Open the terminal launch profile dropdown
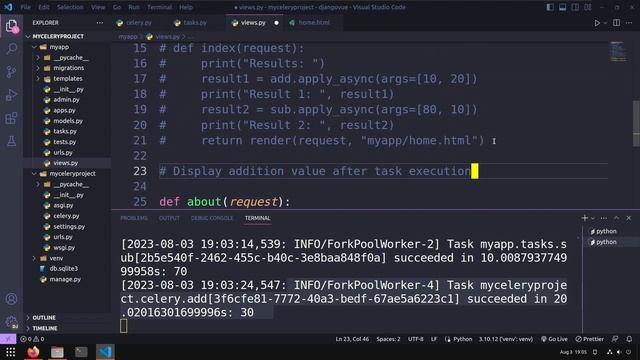Screen dimensions: 640x360 click(x=593, y=218)
